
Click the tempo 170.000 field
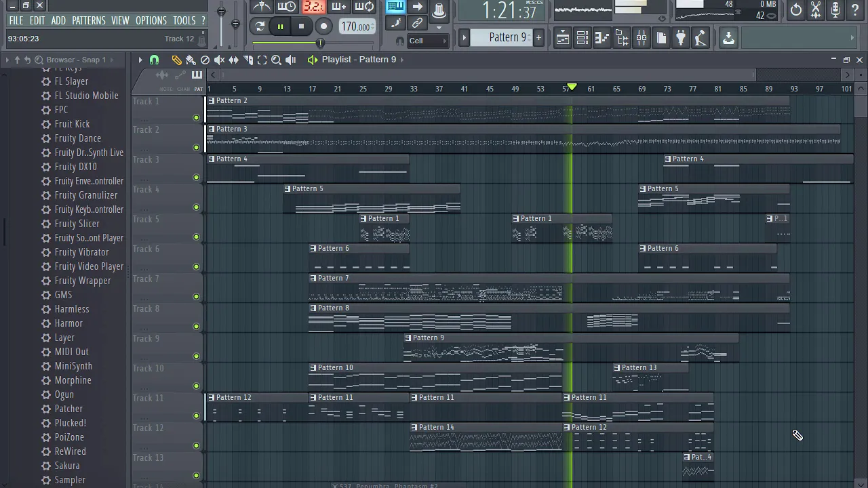point(356,26)
